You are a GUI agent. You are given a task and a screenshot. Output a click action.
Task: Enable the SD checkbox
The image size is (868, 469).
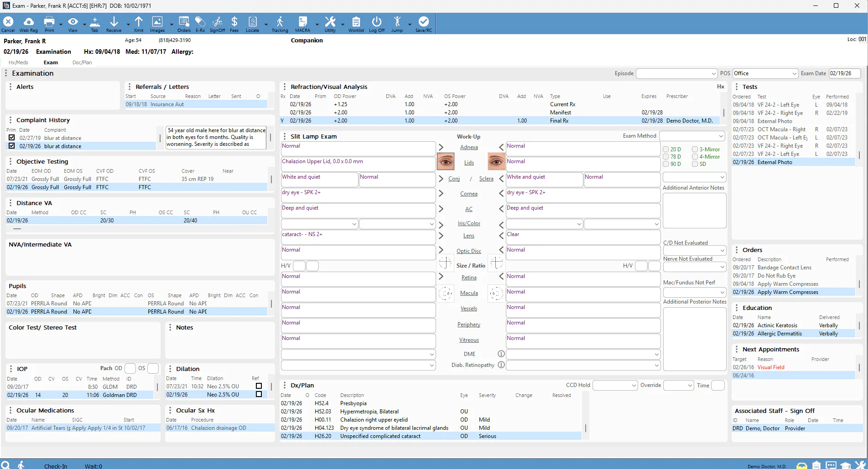695,164
